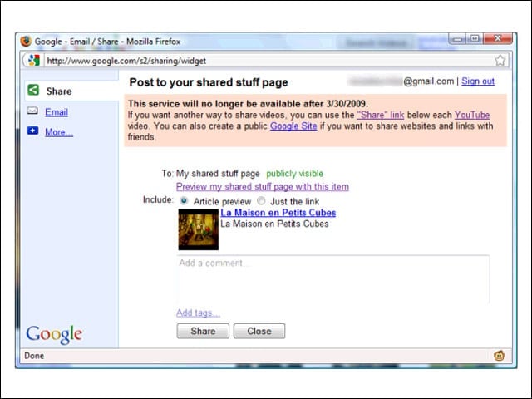The height and width of the screenshot is (399, 532).
Task: Click the Add tags... link
Action: (x=198, y=313)
